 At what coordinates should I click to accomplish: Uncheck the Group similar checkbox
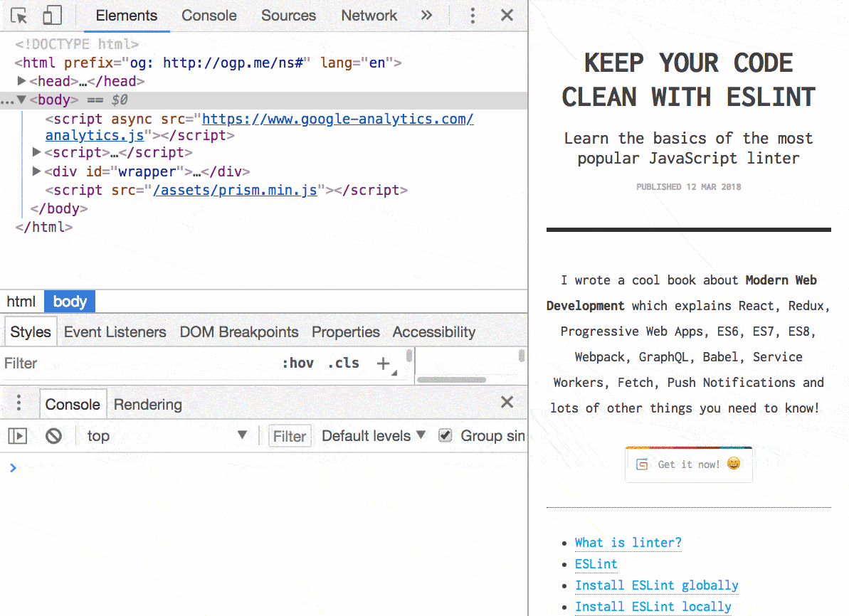(x=445, y=435)
